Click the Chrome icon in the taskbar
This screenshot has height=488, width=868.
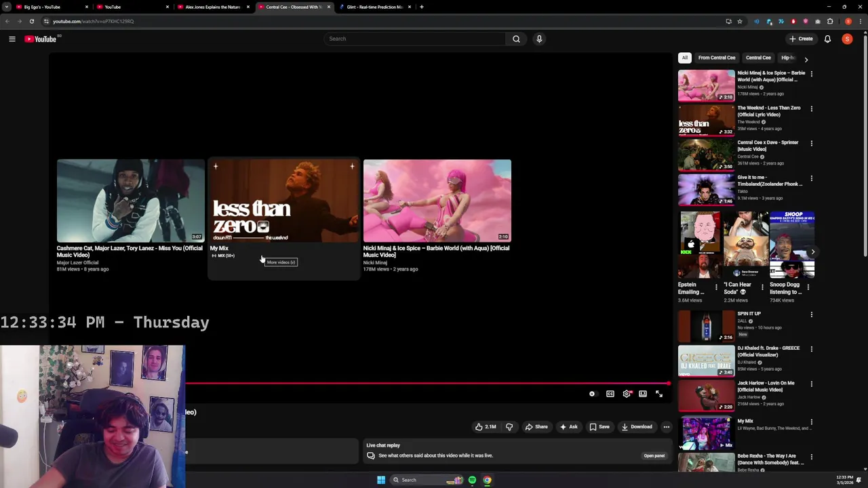coord(487,480)
